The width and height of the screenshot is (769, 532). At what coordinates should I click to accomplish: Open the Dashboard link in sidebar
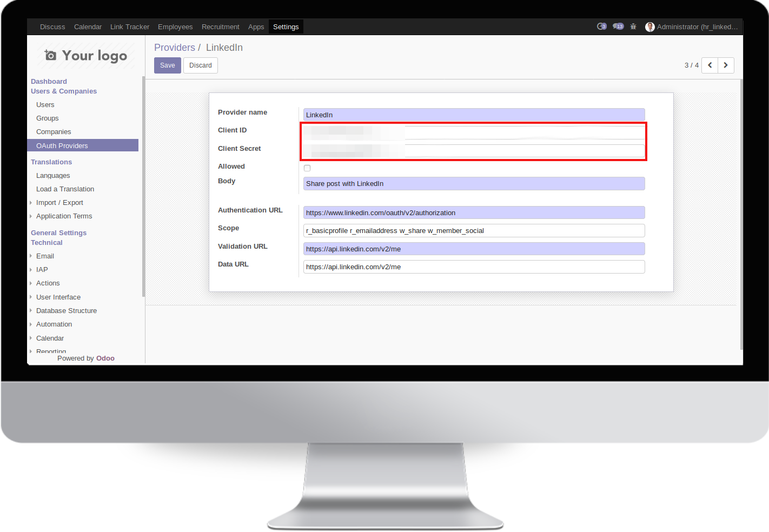pyautogui.click(x=49, y=82)
